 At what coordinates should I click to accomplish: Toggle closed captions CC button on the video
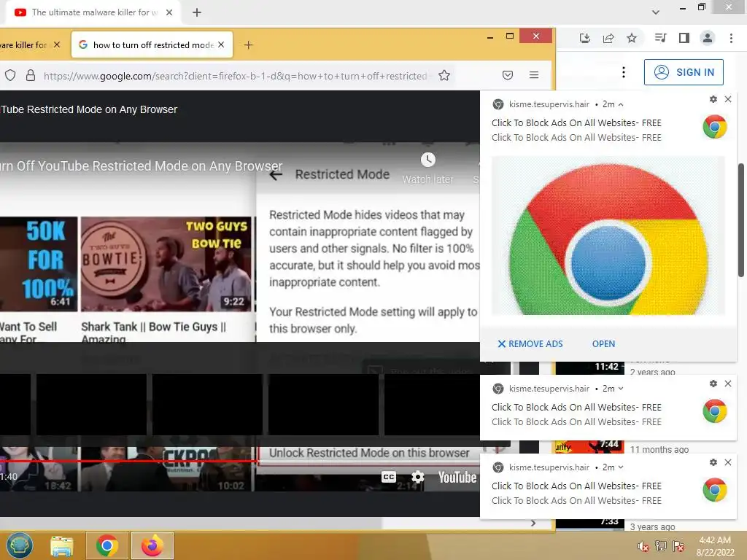pyautogui.click(x=389, y=477)
